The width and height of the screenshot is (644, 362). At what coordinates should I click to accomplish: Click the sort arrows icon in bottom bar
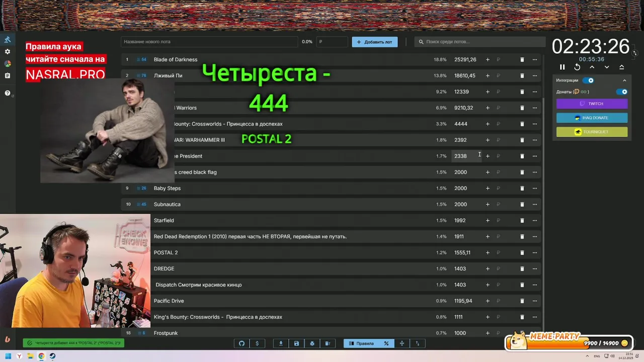pyautogui.click(x=418, y=343)
